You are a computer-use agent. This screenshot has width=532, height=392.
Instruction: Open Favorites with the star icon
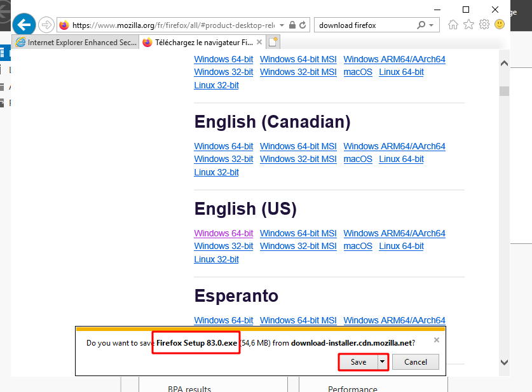point(468,24)
